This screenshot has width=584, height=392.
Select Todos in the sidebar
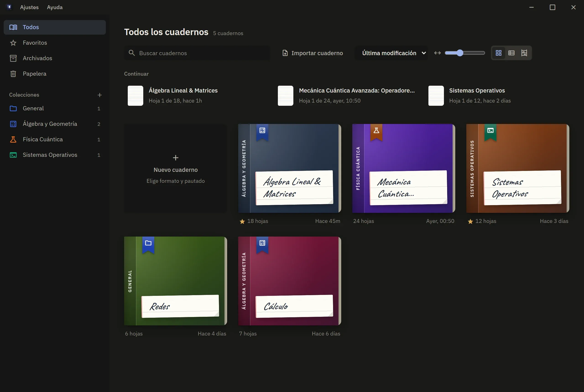55,27
